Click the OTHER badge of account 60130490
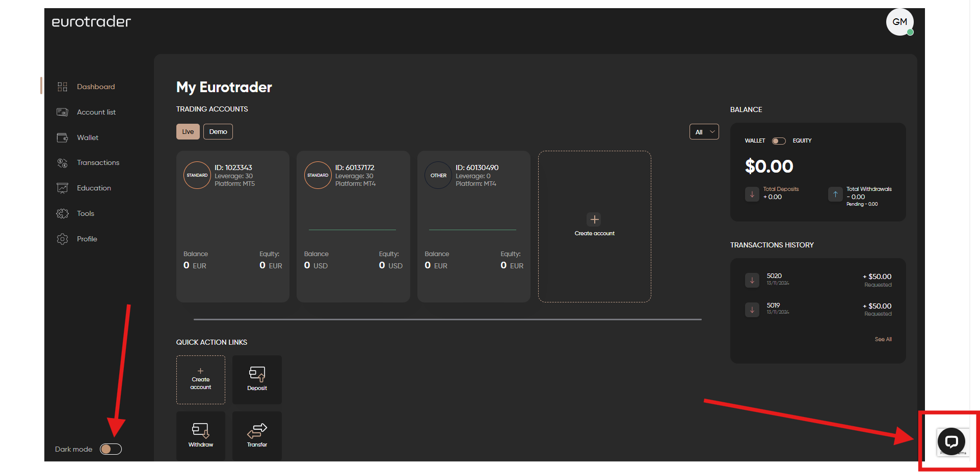The image size is (980, 472). 438,175
